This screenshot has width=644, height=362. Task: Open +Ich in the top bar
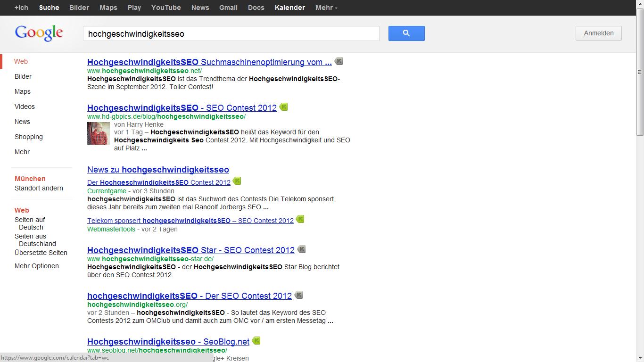(21, 8)
